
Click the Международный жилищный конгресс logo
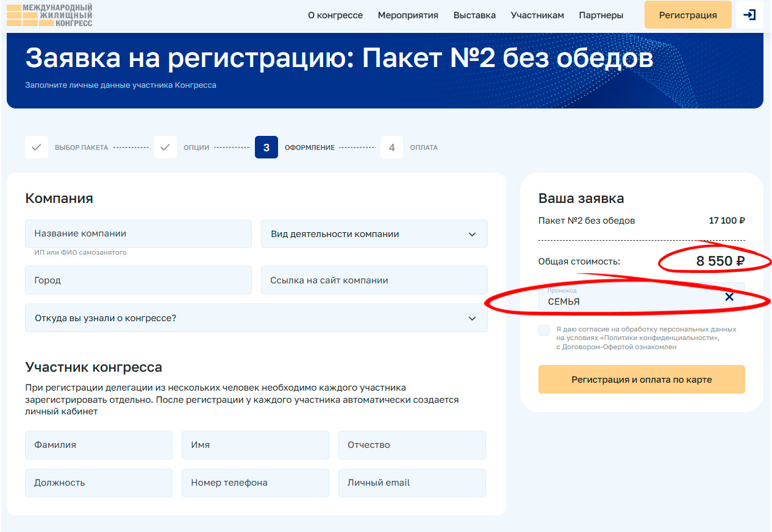coord(49,15)
